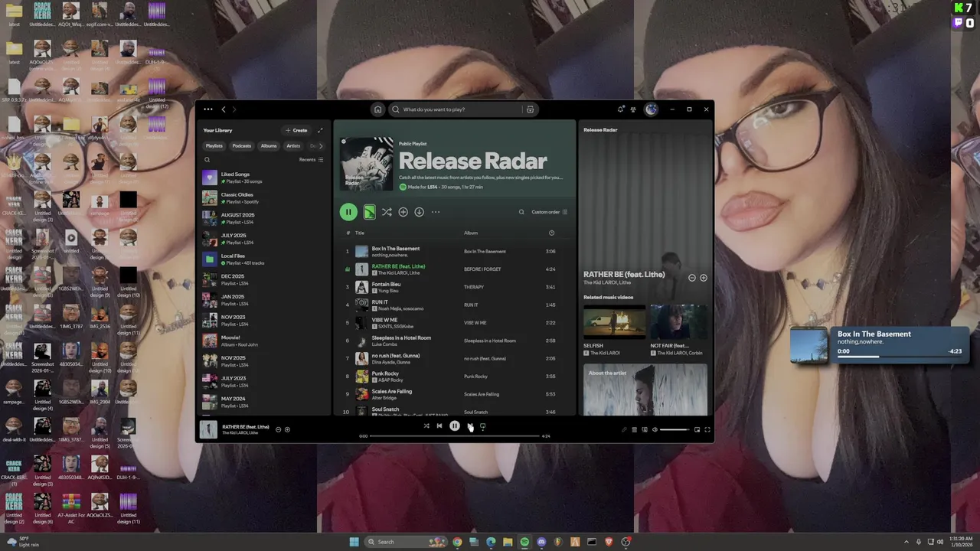Open more options for Release Radar
Screen dimensions: 980x551
(436, 212)
